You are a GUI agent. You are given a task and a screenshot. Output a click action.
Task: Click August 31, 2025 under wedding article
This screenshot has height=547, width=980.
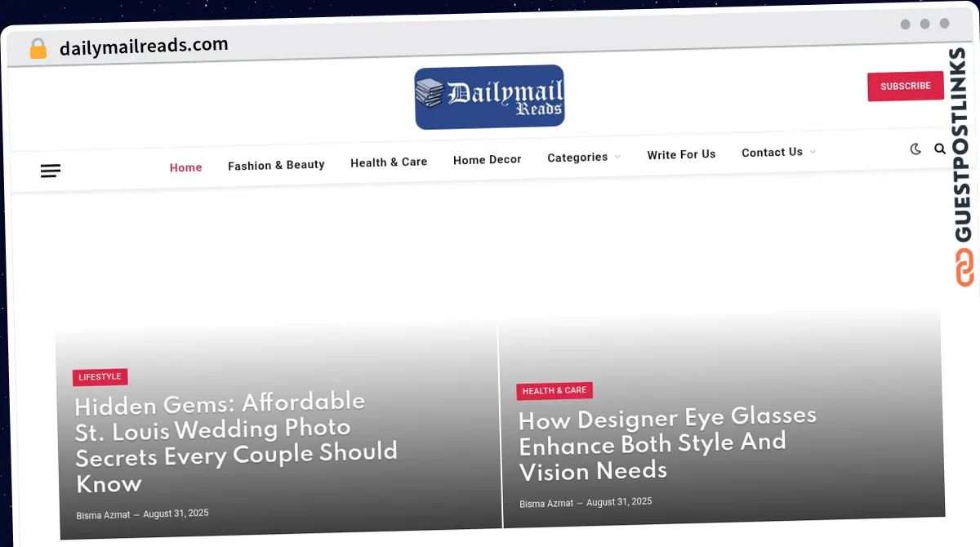click(x=176, y=514)
